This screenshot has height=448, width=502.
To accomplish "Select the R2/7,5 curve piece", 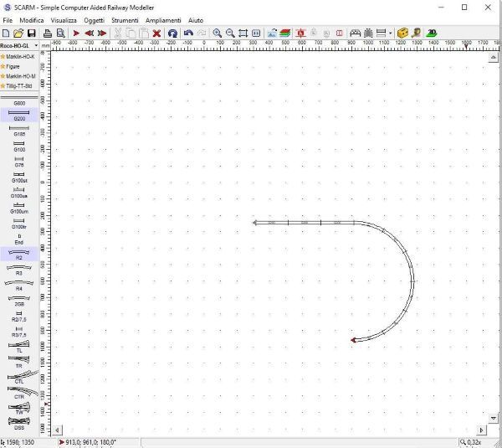I will (x=19, y=317).
